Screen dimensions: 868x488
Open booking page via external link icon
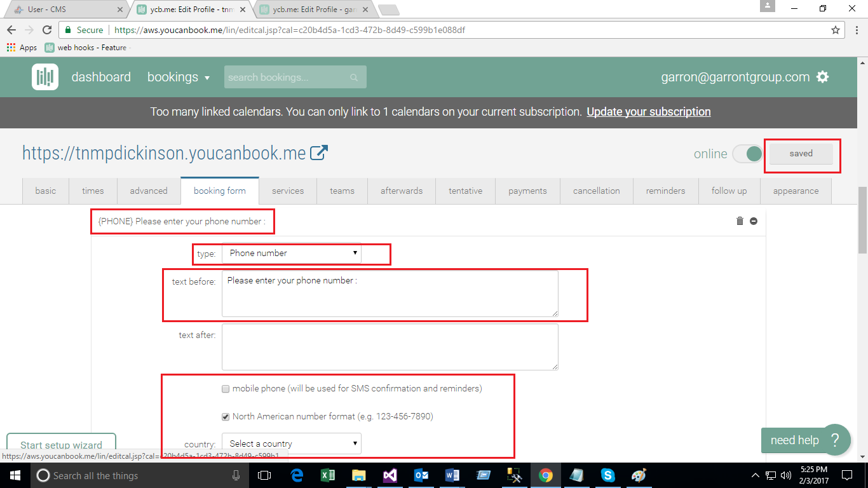click(319, 153)
